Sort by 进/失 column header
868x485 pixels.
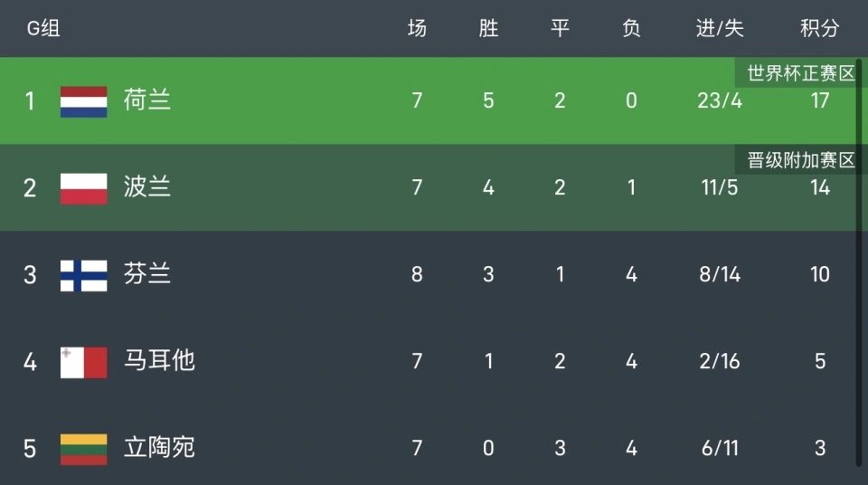click(720, 28)
